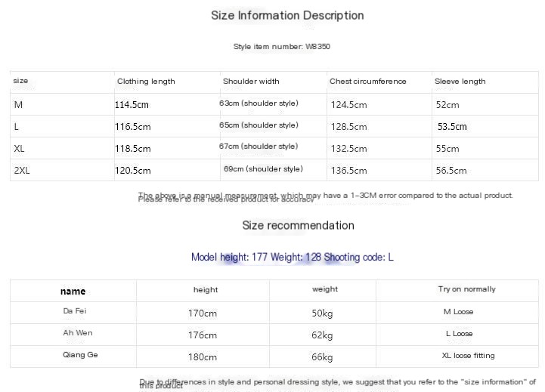Click the 65cm shoulder style cell
545x392 pixels.
[259, 125]
